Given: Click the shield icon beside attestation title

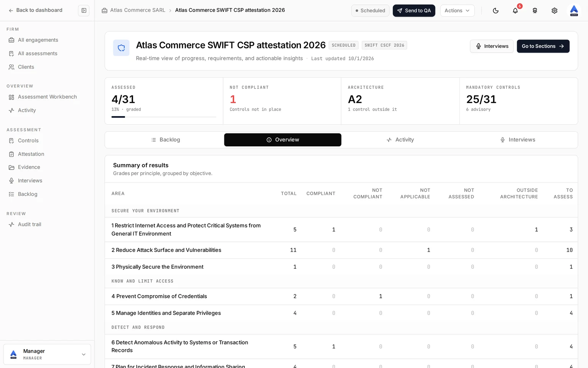Looking at the screenshot, I should (x=121, y=48).
